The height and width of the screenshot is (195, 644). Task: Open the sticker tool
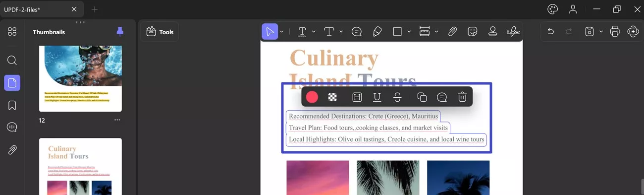tap(473, 32)
